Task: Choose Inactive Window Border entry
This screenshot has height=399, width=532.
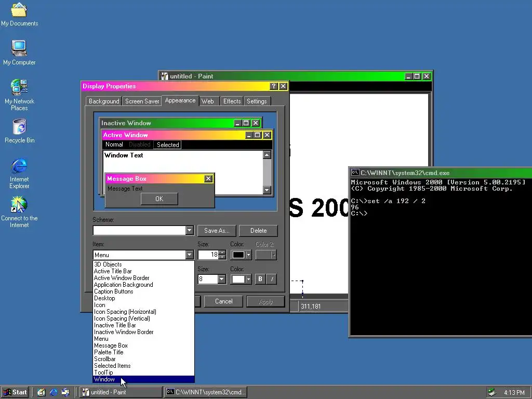Action: coord(143,332)
